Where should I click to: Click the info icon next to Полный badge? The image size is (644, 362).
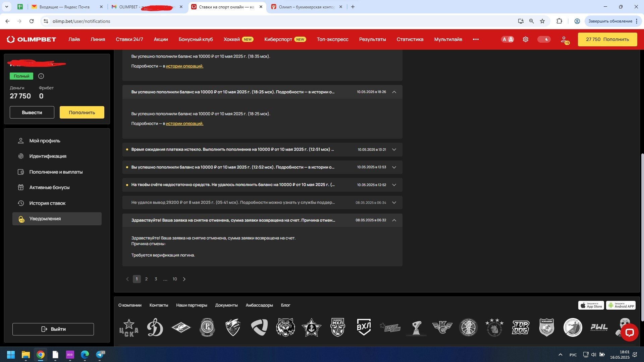click(x=41, y=76)
